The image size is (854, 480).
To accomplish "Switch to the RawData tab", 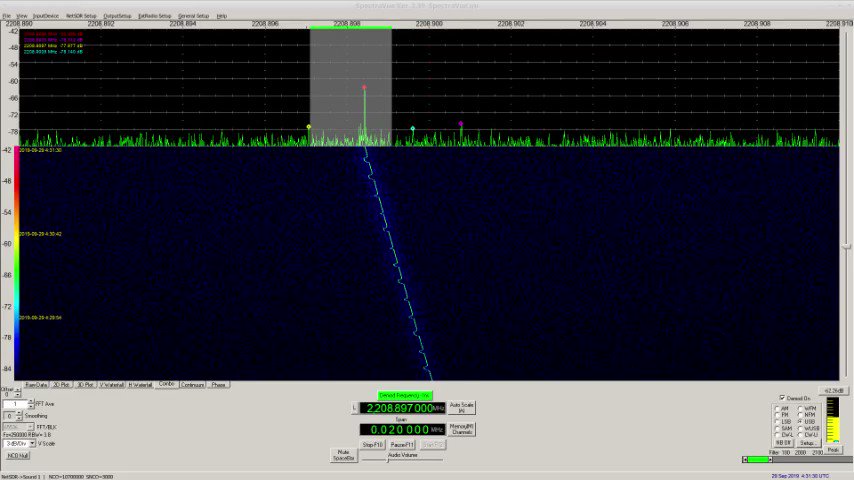I will [36, 385].
